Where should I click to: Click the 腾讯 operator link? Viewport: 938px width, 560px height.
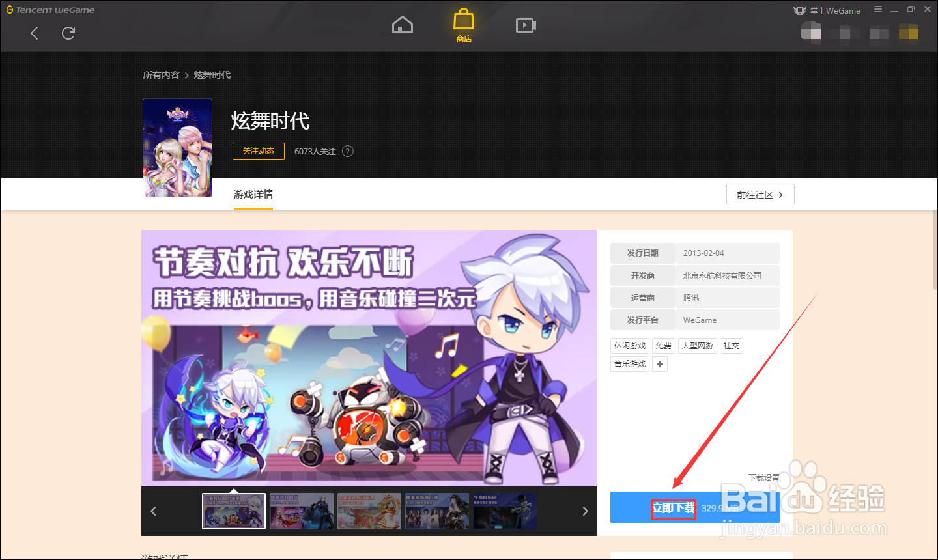(690, 298)
